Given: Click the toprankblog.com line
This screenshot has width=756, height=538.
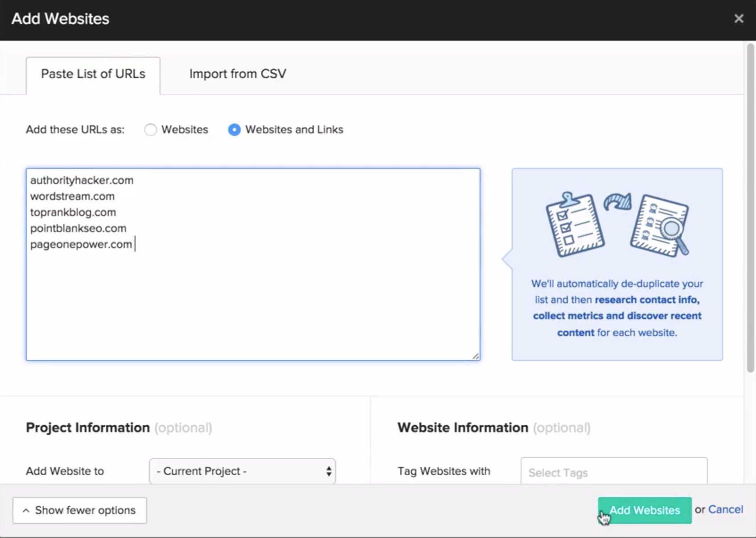Looking at the screenshot, I should [x=73, y=212].
